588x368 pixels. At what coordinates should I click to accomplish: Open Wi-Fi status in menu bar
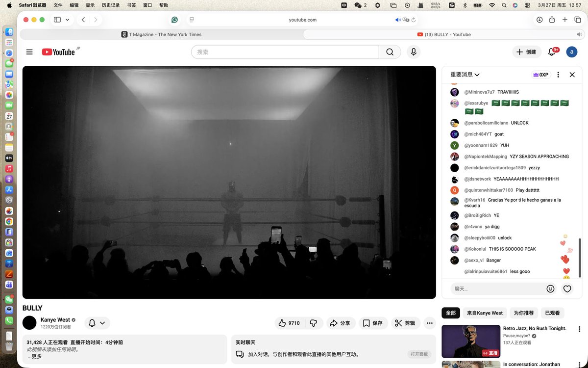click(492, 5)
